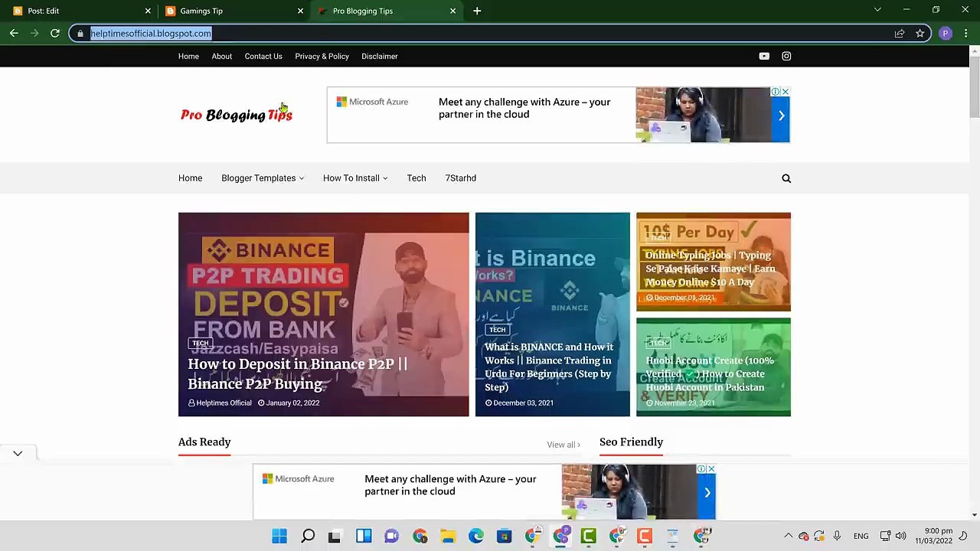Go back with the browser back arrow
Image resolution: width=980 pixels, height=551 pixels.
[x=14, y=33]
